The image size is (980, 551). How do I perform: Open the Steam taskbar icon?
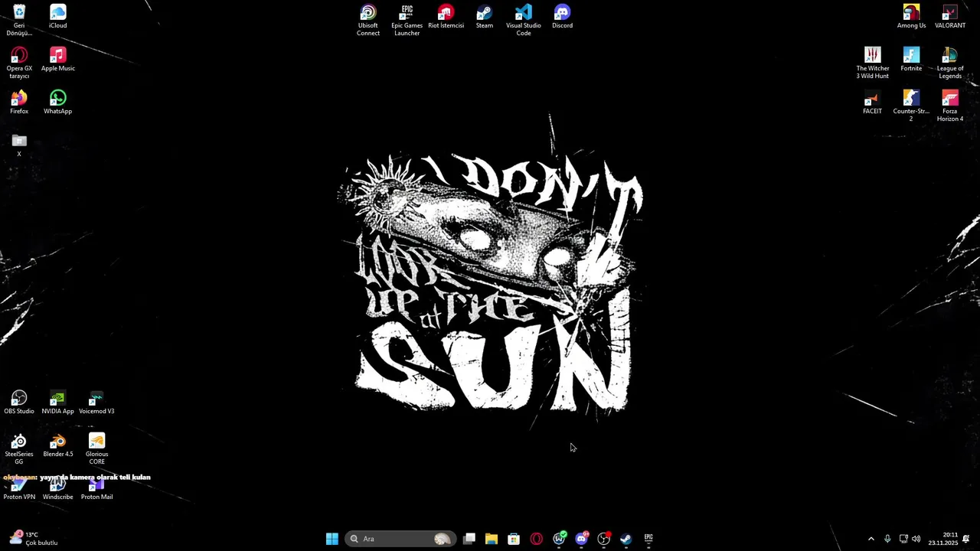tap(626, 539)
